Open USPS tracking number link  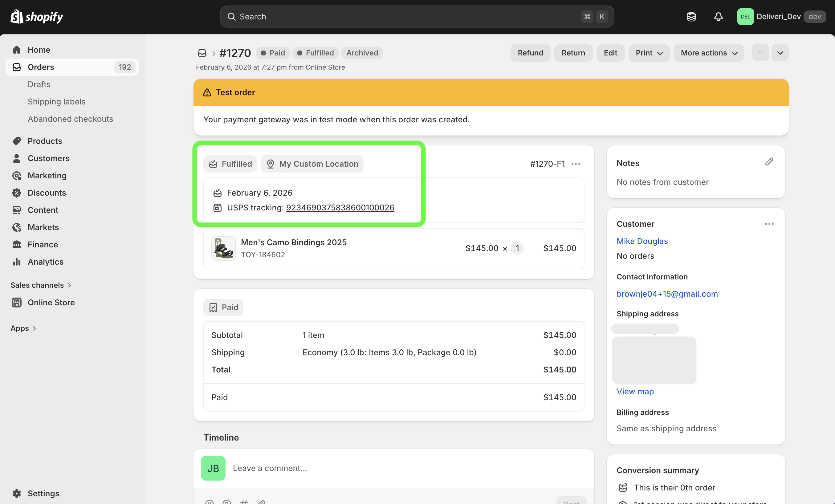[340, 207]
